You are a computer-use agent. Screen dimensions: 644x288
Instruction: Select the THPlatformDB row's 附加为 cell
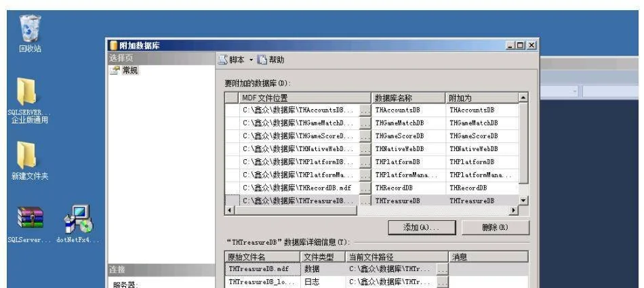481,162
